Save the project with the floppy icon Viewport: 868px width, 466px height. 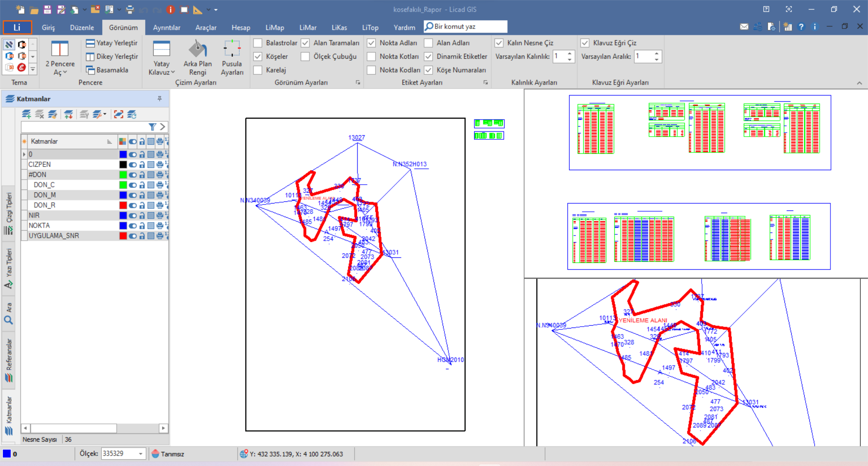47,10
